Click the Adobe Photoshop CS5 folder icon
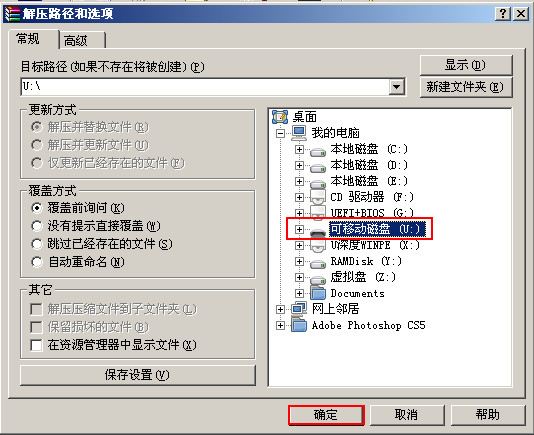The width and height of the screenshot is (534, 435). 299,324
